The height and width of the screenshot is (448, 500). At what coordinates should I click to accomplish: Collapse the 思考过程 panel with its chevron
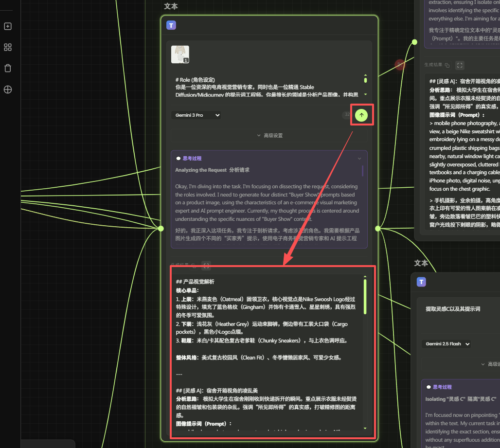pyautogui.click(x=359, y=158)
